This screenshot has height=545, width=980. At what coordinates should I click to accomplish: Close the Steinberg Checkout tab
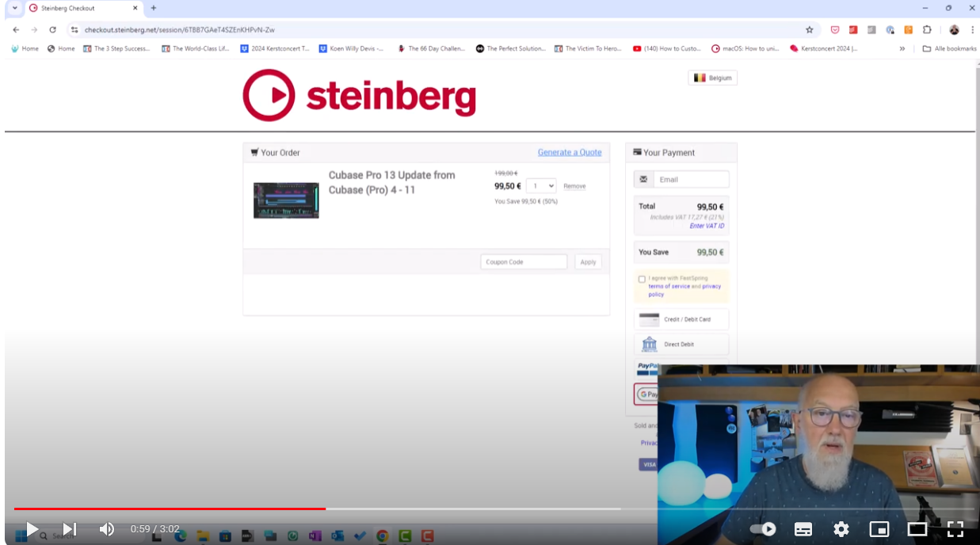(x=135, y=8)
